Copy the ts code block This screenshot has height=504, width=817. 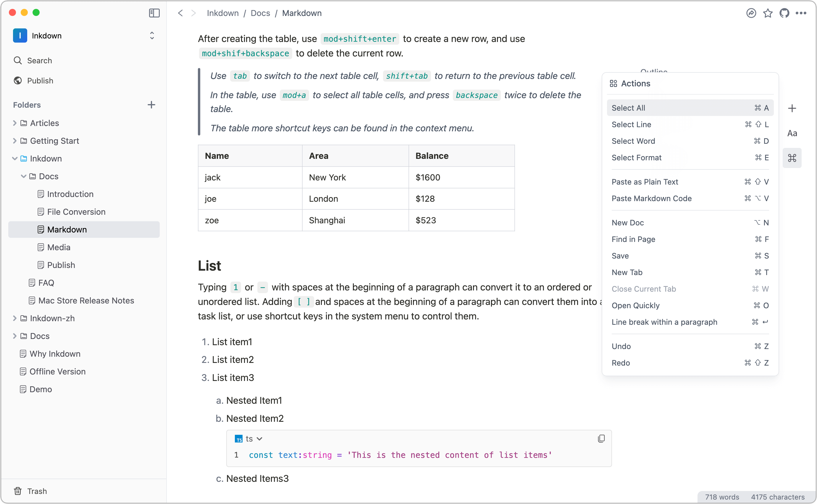(601, 439)
